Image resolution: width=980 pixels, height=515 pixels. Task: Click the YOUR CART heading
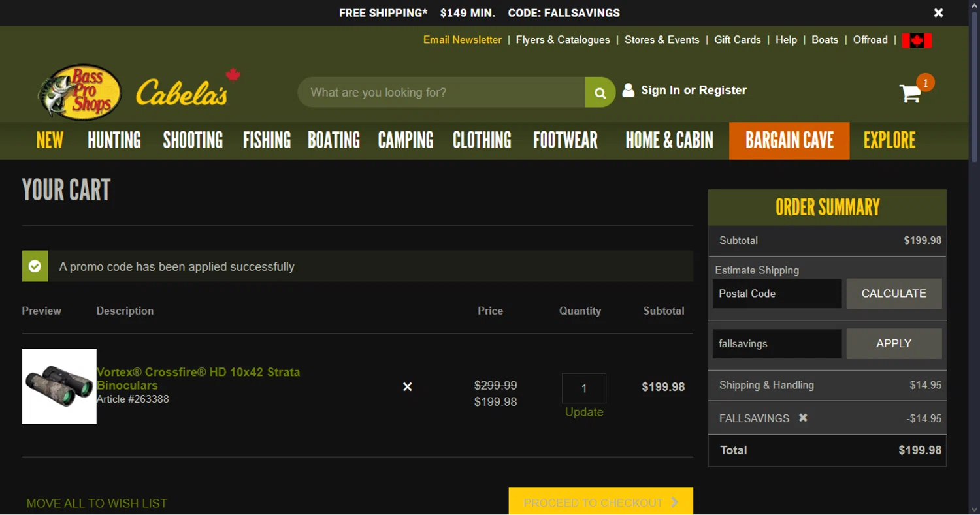(66, 190)
